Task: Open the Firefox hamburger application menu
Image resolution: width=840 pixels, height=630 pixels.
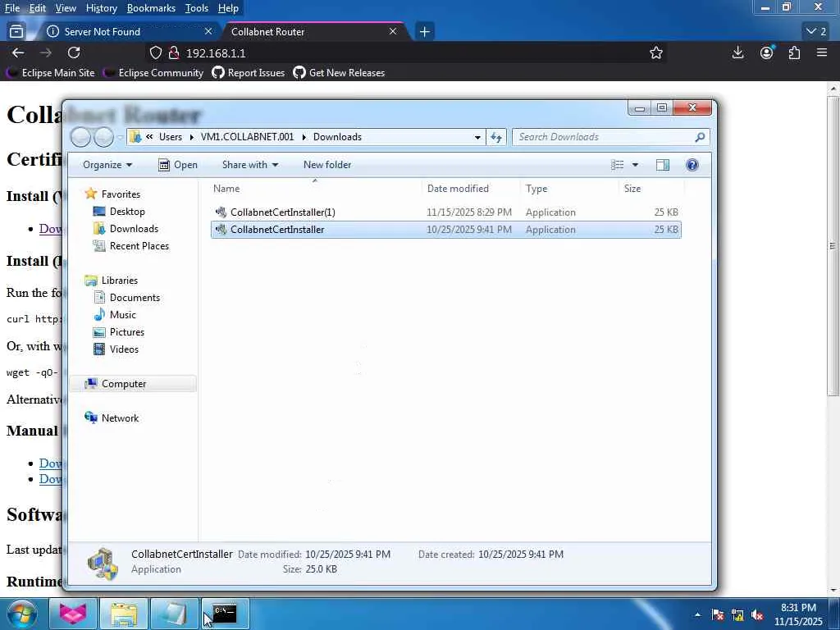Action: pos(822,52)
